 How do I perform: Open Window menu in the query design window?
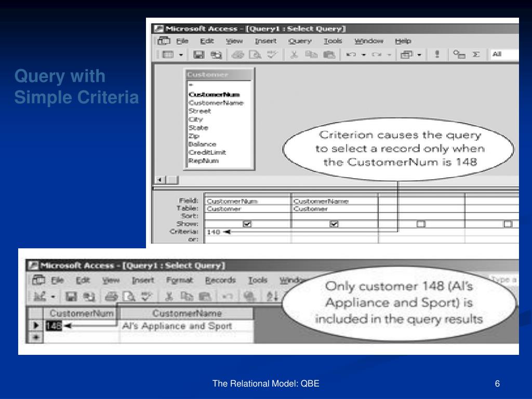click(x=368, y=41)
